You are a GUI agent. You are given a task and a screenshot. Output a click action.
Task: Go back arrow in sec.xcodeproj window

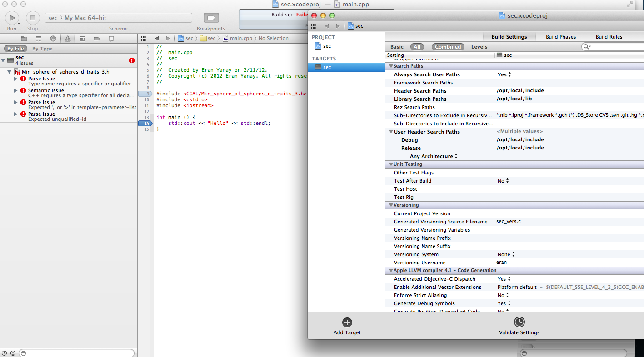[326, 26]
